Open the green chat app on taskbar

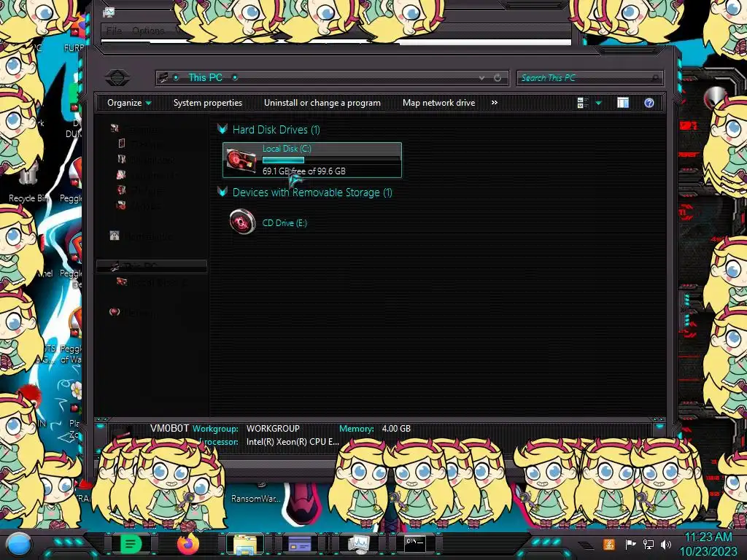[x=131, y=544]
